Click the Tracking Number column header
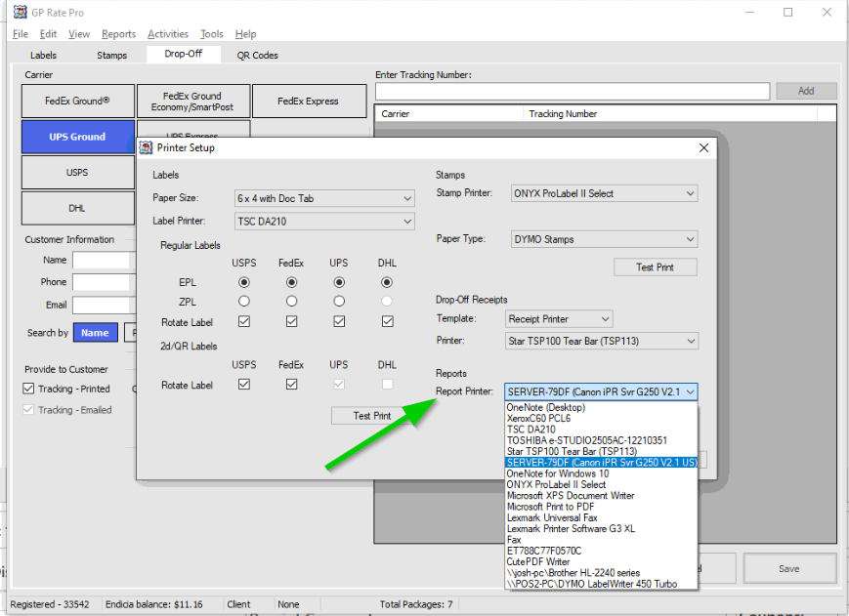 click(670, 113)
